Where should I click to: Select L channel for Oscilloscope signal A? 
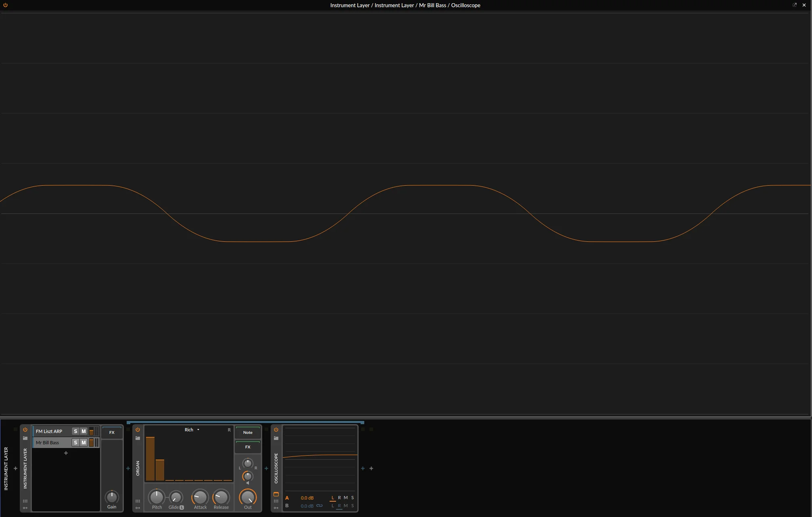pos(333,498)
